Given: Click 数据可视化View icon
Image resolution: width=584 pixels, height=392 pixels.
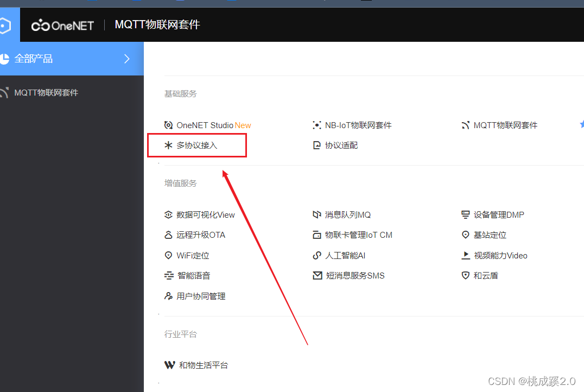Looking at the screenshot, I should pyautogui.click(x=168, y=214).
